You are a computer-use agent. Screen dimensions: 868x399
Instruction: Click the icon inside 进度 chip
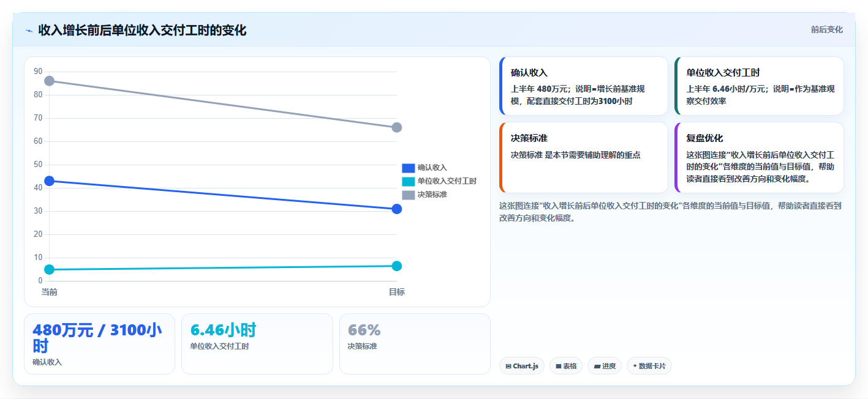597,367
